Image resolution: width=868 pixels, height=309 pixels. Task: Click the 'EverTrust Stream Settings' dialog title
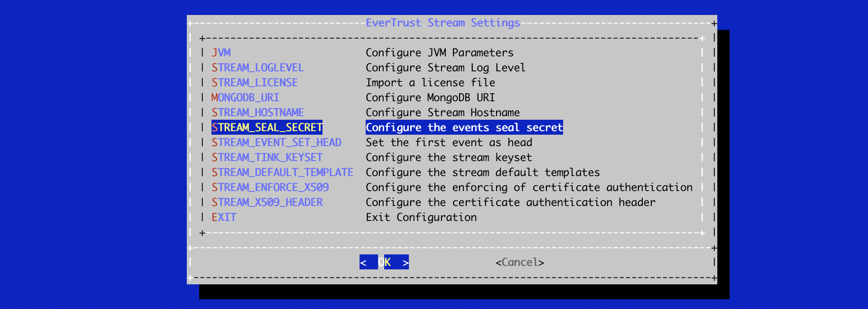[443, 23]
